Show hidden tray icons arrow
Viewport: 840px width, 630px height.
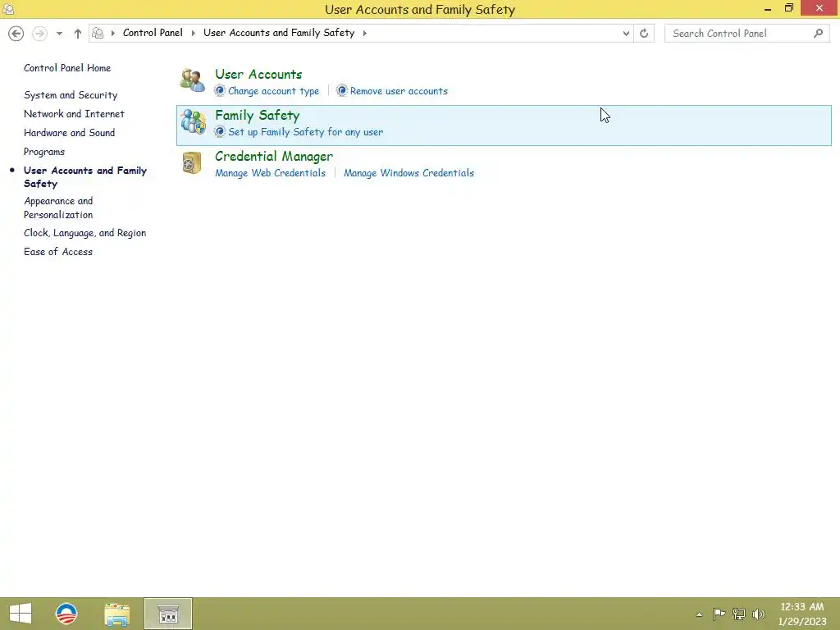[x=699, y=614]
